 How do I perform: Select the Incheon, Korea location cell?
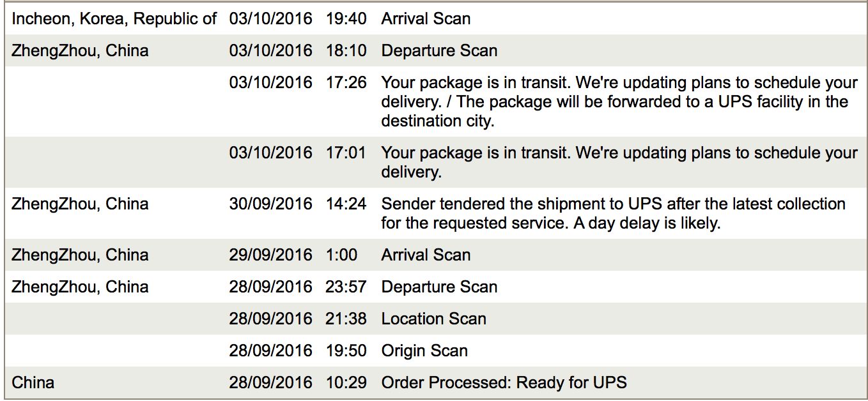(114, 19)
